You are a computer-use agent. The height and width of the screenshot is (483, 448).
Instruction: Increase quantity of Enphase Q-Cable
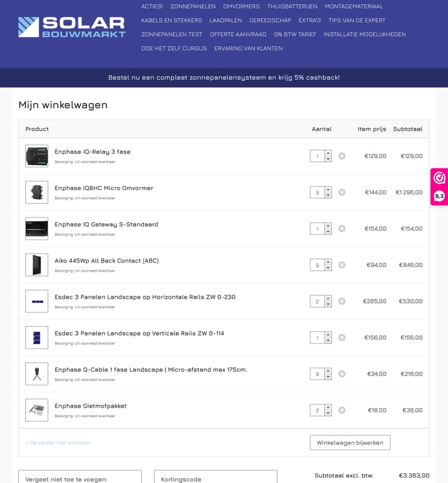328,371
